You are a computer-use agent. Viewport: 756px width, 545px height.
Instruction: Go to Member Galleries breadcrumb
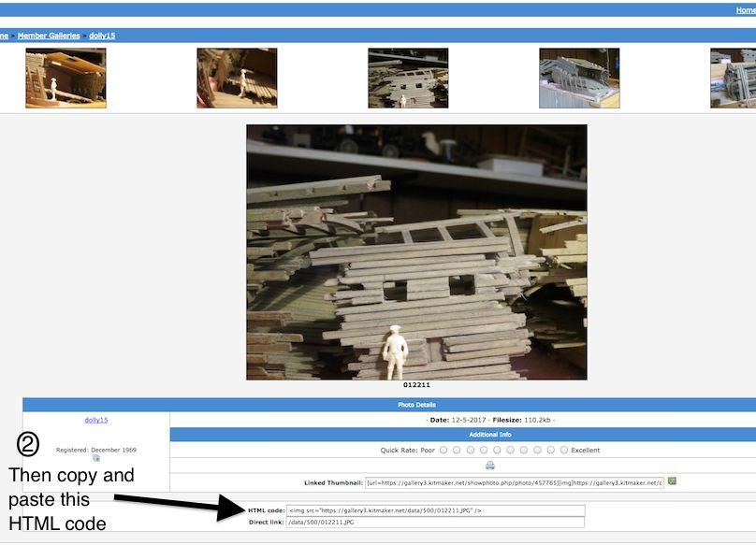(x=49, y=36)
